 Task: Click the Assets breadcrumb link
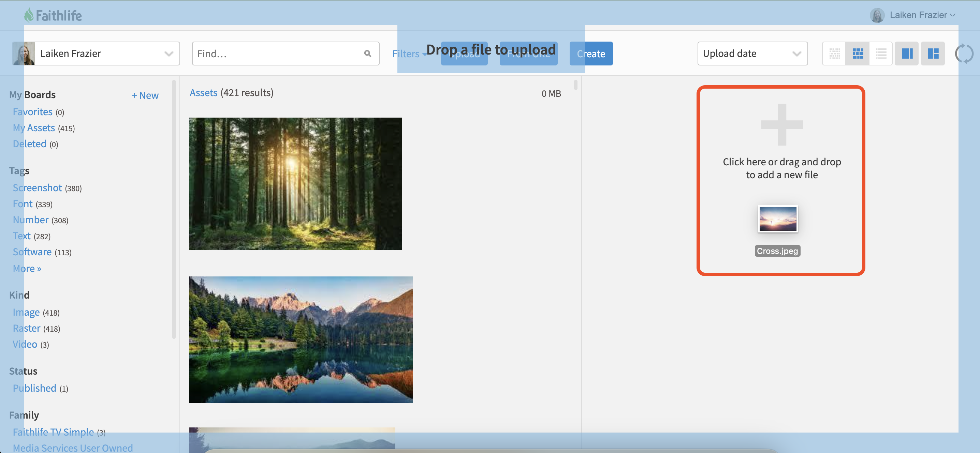click(204, 93)
